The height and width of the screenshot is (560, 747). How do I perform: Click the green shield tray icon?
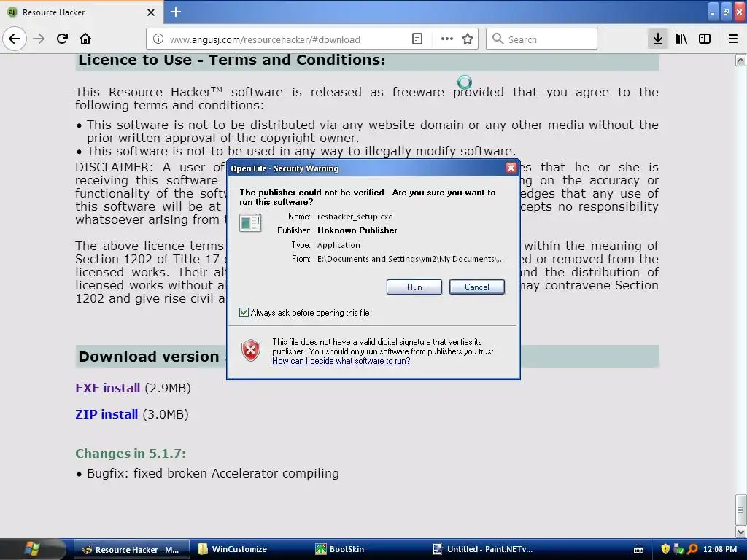point(679,550)
